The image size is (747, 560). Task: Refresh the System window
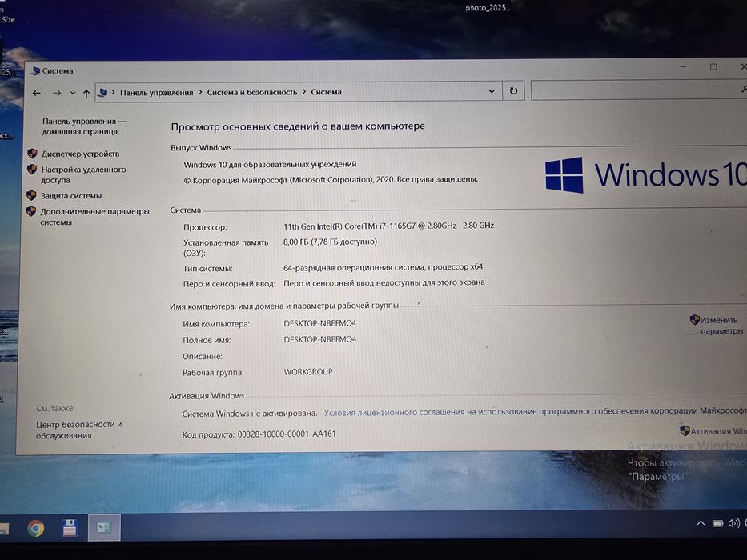513,90
